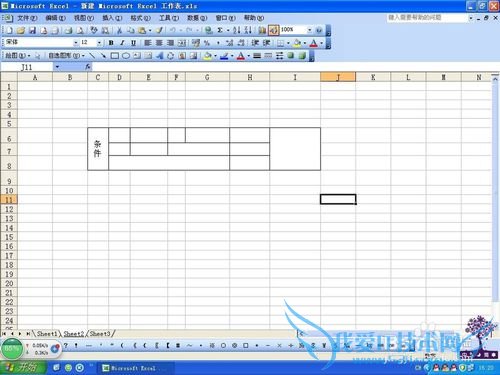Create a new blank workbook

pyautogui.click(x=9, y=30)
